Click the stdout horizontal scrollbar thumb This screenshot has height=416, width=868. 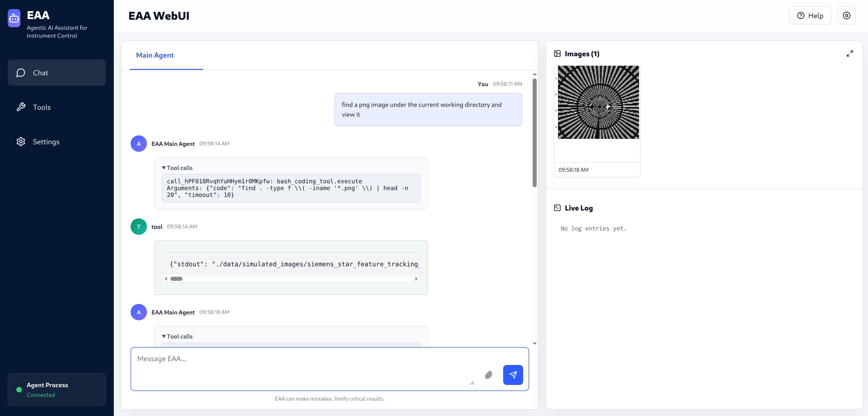176,279
